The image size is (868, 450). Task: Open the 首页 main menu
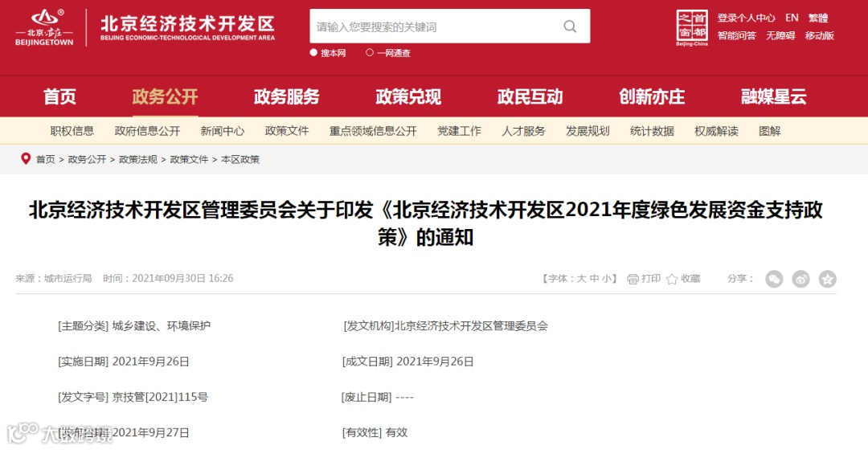pos(59,97)
